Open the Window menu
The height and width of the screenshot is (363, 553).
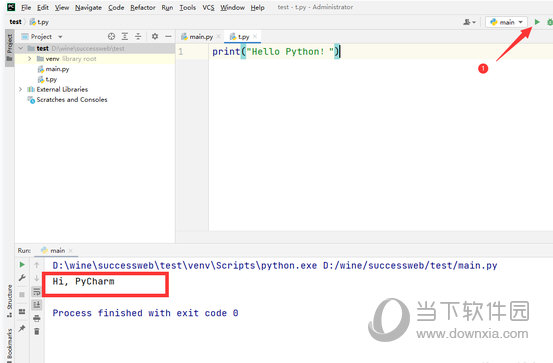(232, 7)
